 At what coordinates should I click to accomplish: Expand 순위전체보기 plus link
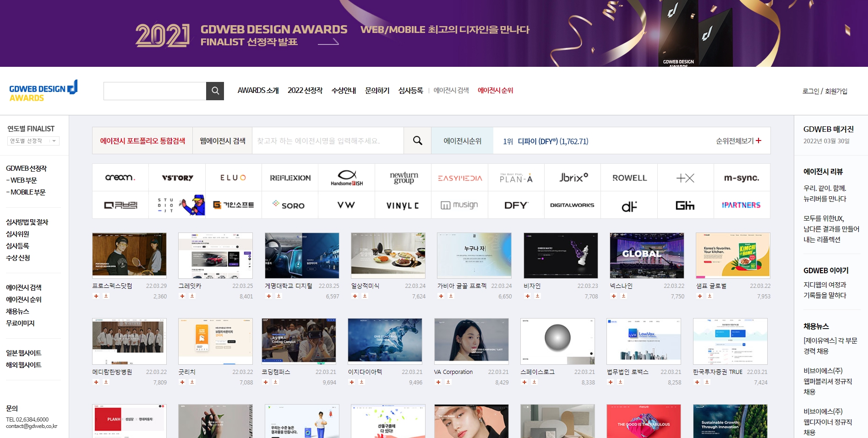click(x=738, y=141)
